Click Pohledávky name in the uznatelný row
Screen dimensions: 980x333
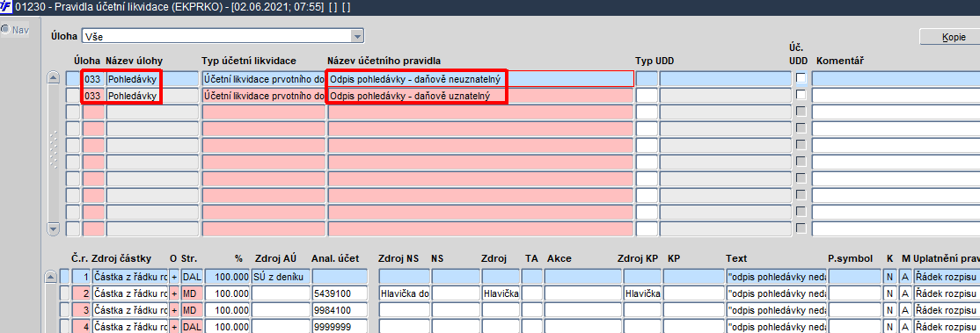pos(152,96)
